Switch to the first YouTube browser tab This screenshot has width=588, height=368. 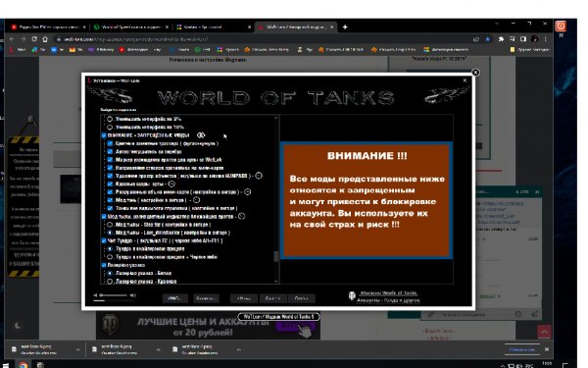[48, 27]
